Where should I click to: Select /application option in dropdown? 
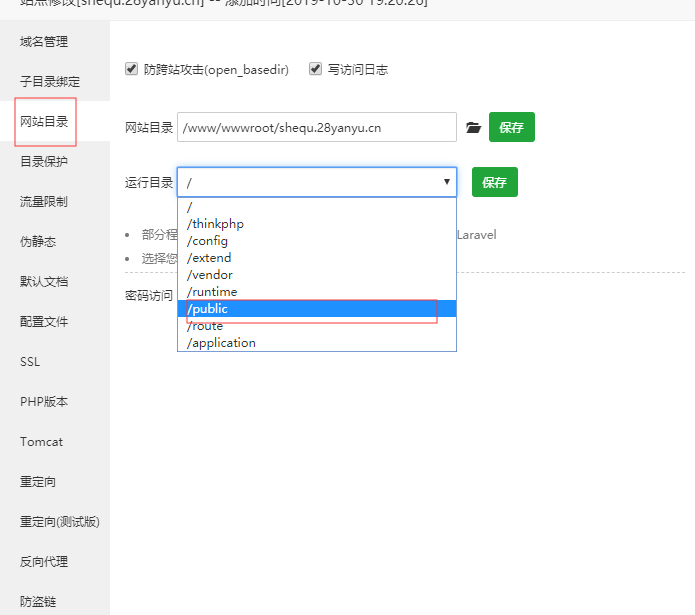[317, 343]
